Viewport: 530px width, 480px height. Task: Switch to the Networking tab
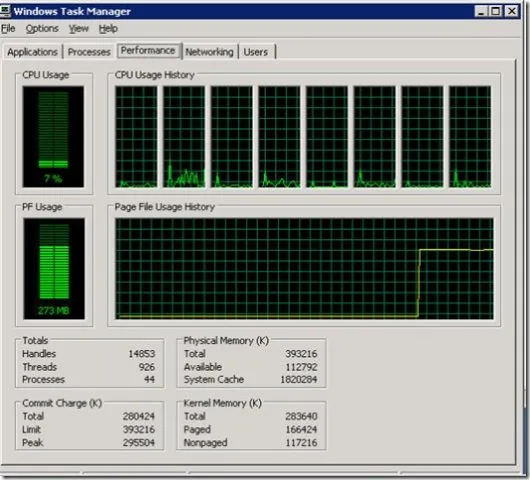point(209,52)
